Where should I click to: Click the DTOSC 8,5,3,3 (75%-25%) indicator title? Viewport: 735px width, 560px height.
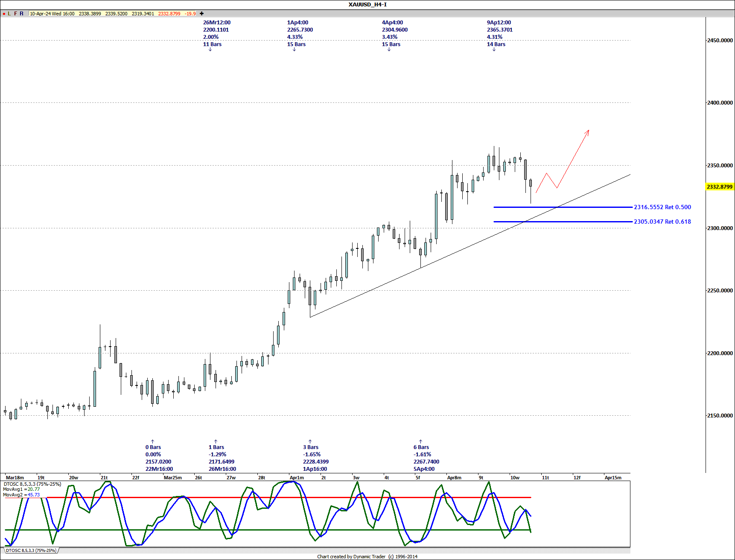point(32,484)
